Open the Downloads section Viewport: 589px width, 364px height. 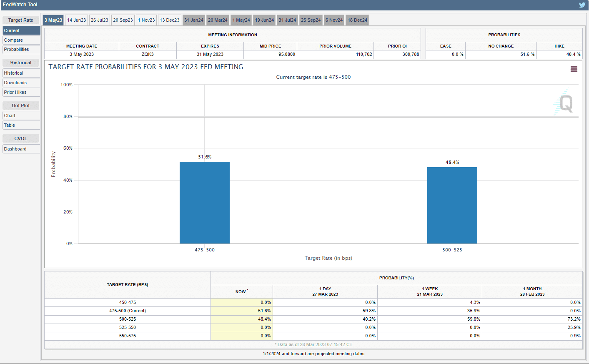pos(21,83)
